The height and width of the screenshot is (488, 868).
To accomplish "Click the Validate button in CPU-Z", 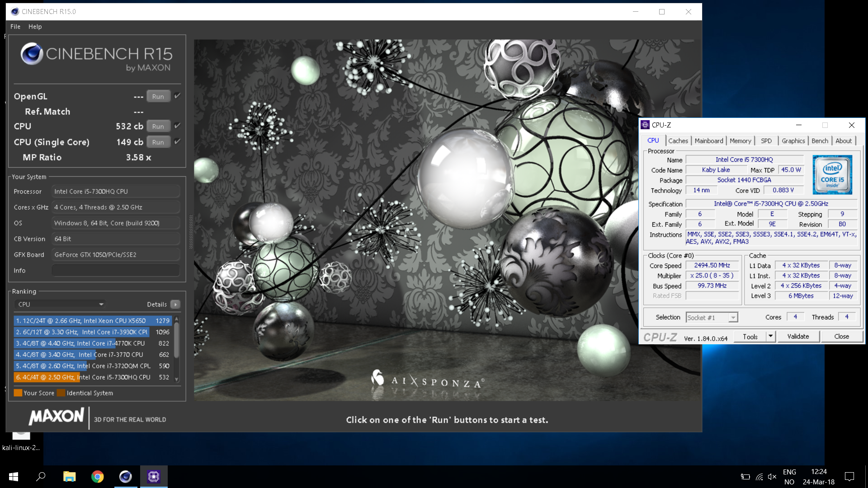I will [798, 337].
